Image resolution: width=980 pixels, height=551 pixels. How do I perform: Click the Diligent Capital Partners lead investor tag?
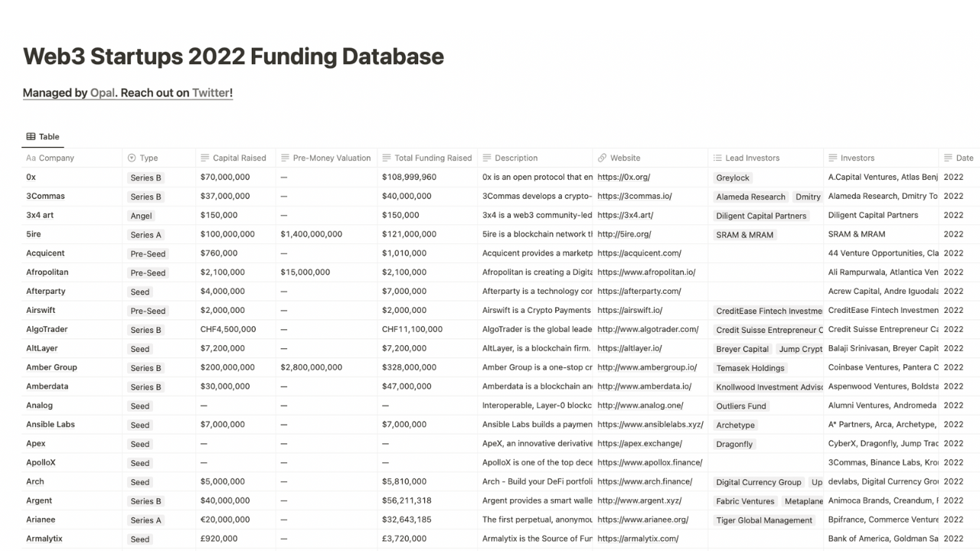(x=761, y=216)
